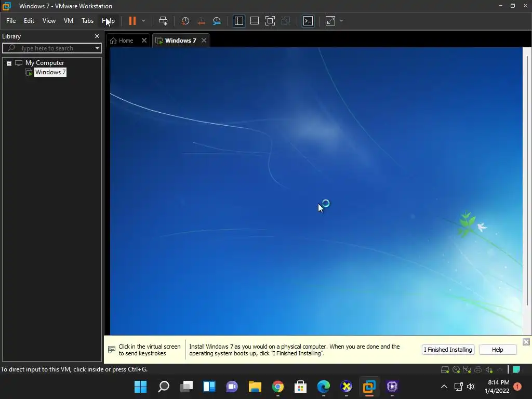Click the sound card status icon
The width and height of the screenshot is (532, 399).
point(489,370)
